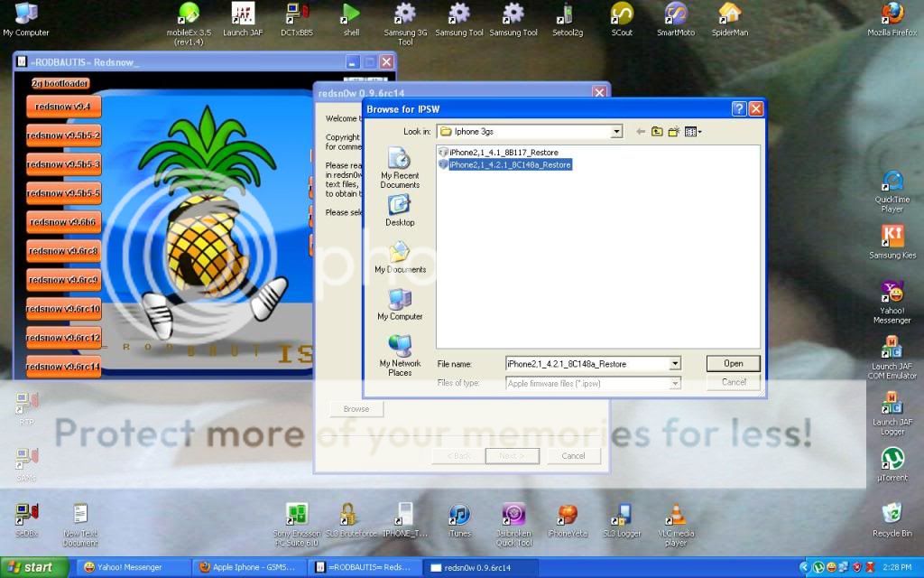Create a new folder in Browse dialog
The image size is (924, 578).
click(x=673, y=132)
